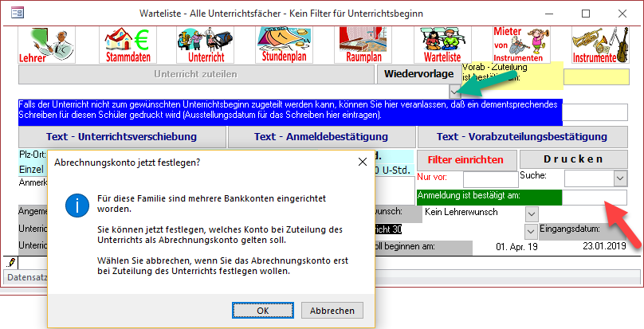Click Abbrechen in the dialog
The image size is (644, 329).
332,310
